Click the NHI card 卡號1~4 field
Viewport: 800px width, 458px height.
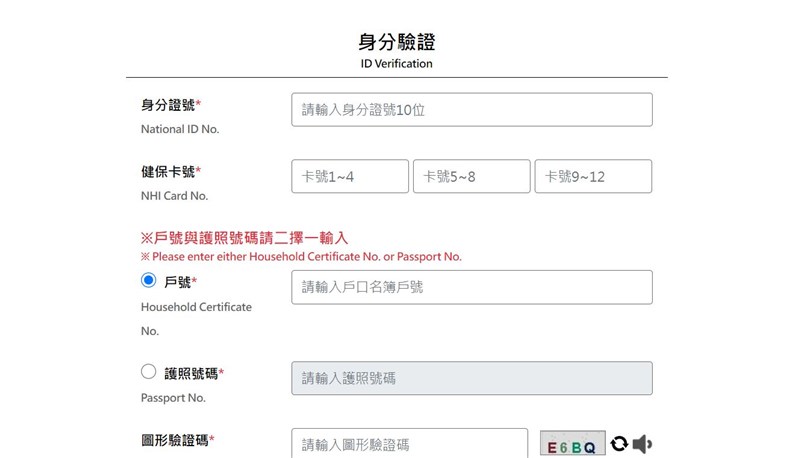tap(350, 176)
